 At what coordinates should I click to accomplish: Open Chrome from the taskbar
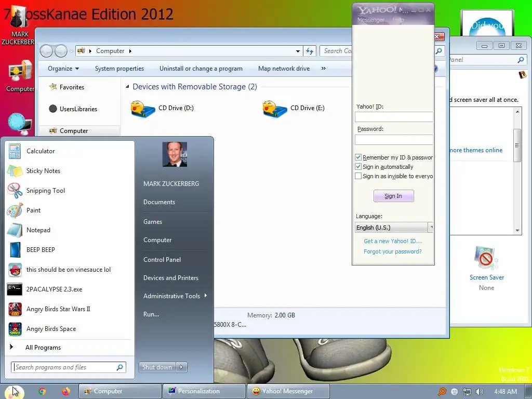click(42, 391)
